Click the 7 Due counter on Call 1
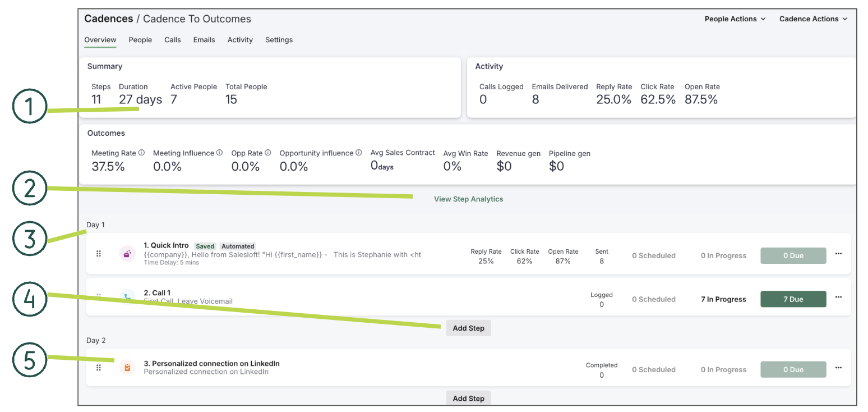Screen dimensions: 868x412 tap(793, 299)
